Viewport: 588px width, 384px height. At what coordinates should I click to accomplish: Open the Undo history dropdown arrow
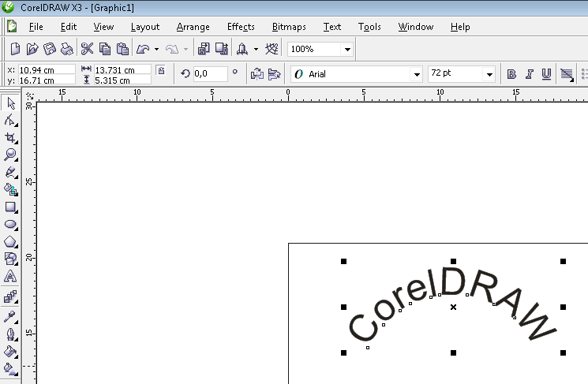tap(156, 49)
